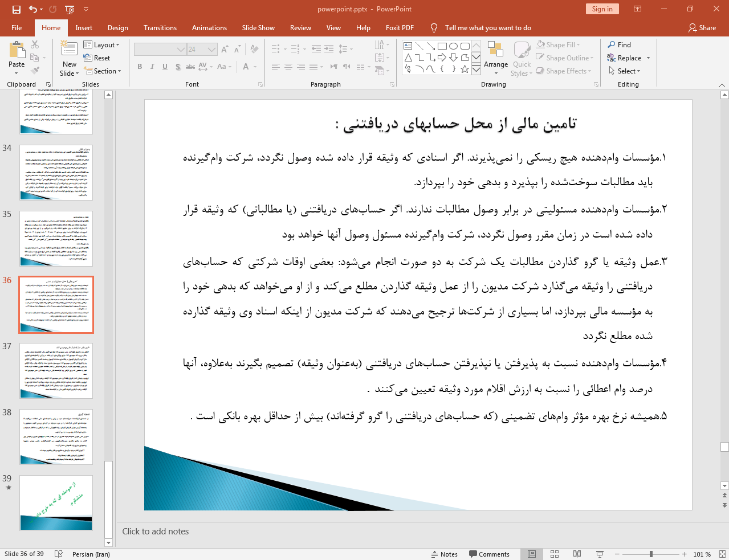Toggle Align Left paragraph button
The image size is (729, 560).
276,67
